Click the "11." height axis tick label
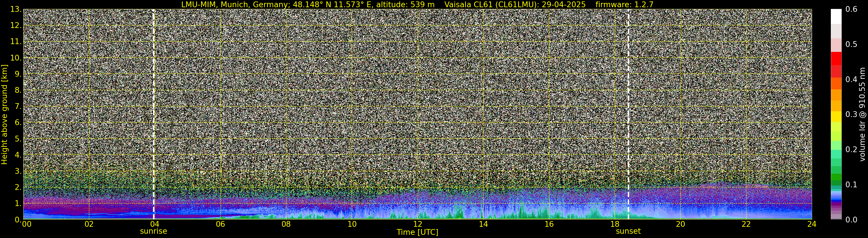Viewport: 868px width, 238px height. click(16, 41)
